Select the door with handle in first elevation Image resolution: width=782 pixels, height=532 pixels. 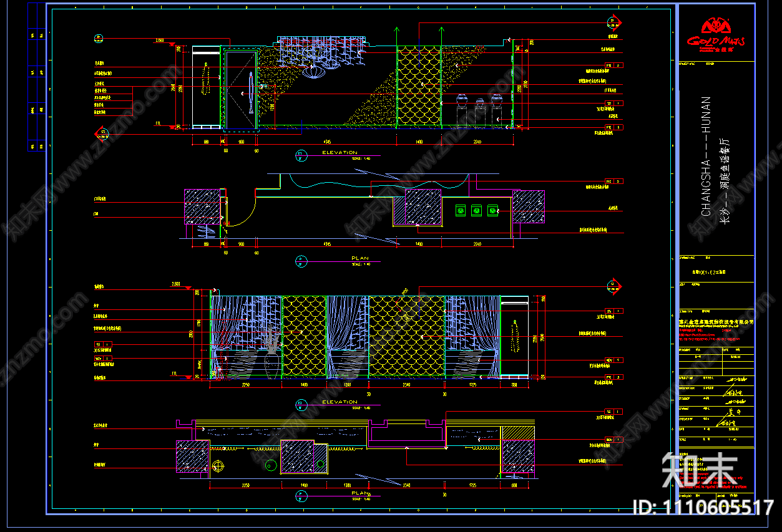tap(241, 90)
